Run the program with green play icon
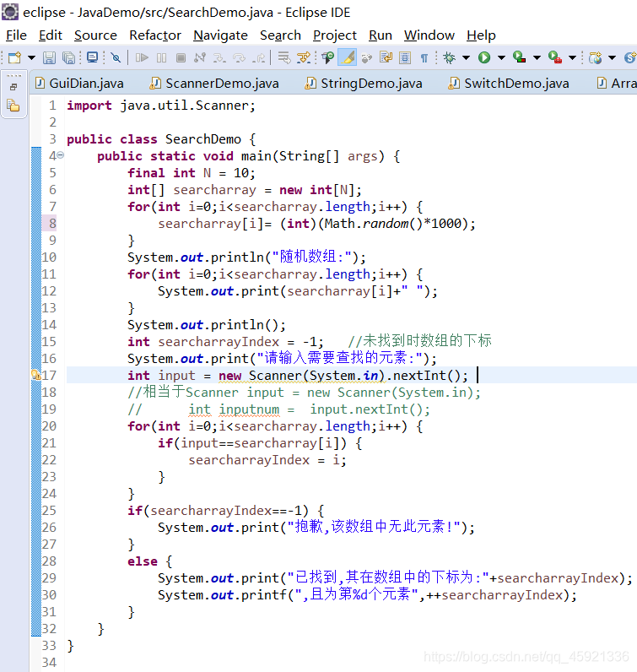The image size is (637, 672). tap(484, 57)
